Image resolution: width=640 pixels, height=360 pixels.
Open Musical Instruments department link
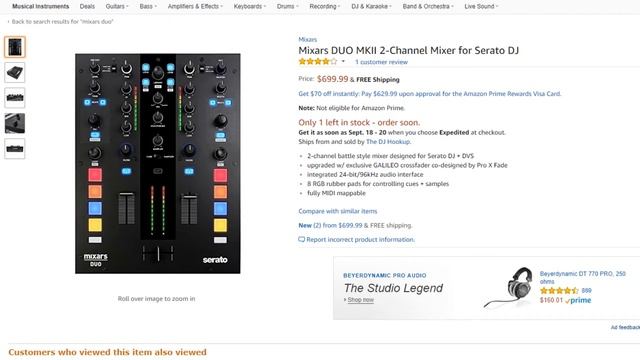[40, 7]
